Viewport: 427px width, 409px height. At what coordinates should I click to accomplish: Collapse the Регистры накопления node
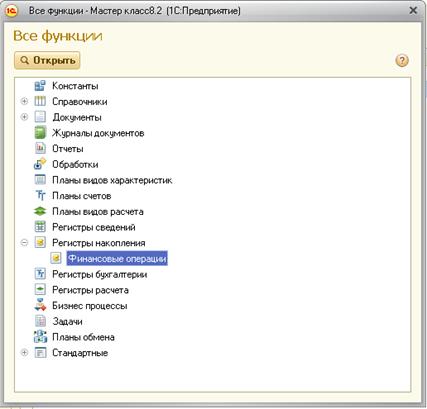coord(24,243)
